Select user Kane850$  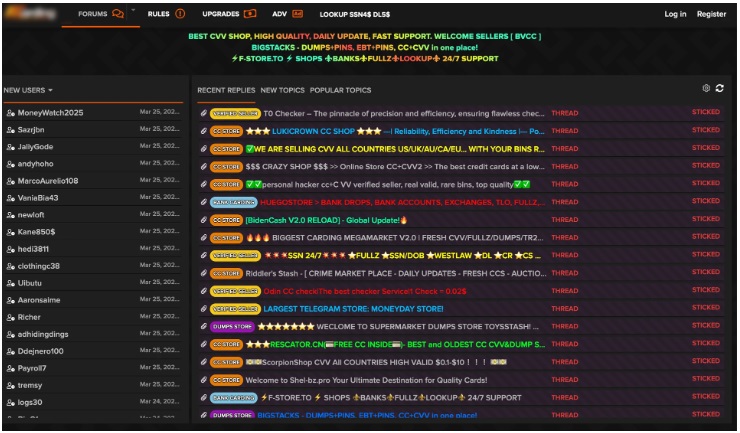pos(36,232)
